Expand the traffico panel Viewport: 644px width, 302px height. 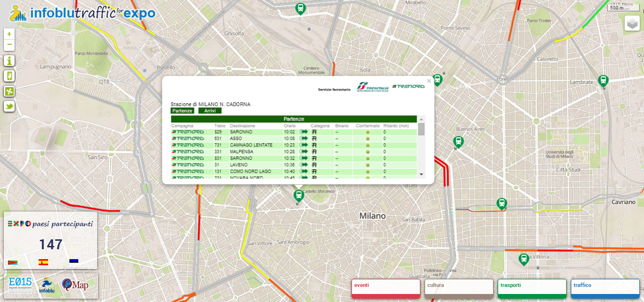pos(605,288)
